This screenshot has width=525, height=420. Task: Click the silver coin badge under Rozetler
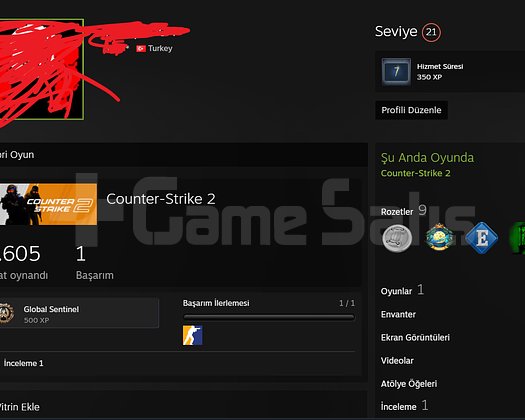click(x=397, y=238)
